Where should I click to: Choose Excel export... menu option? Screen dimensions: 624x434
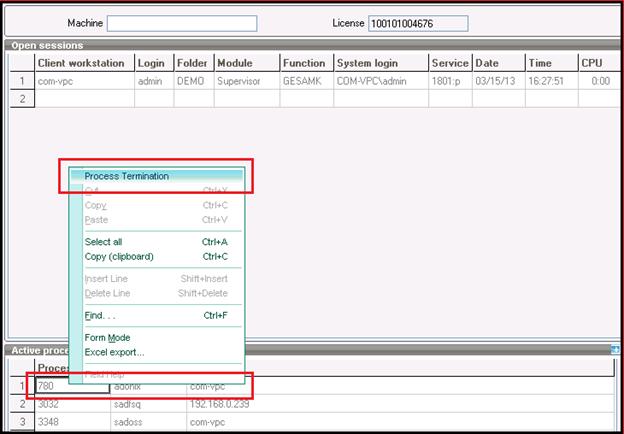click(114, 352)
